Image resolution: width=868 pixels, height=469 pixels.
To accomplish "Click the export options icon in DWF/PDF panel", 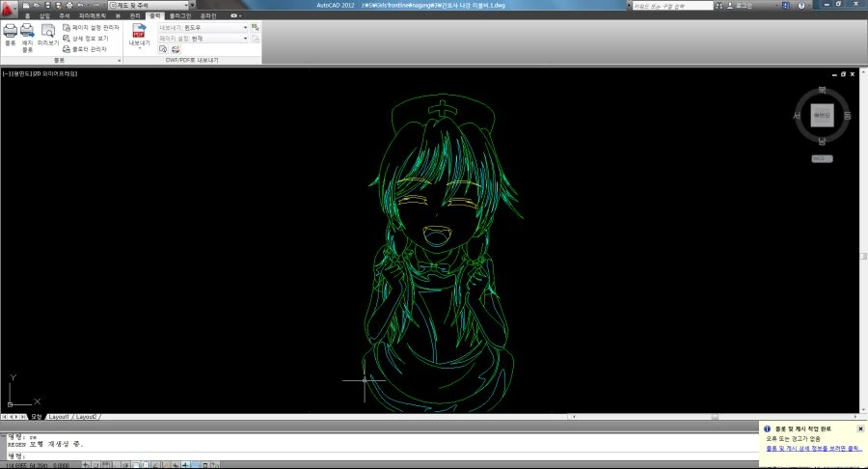I will [176, 49].
